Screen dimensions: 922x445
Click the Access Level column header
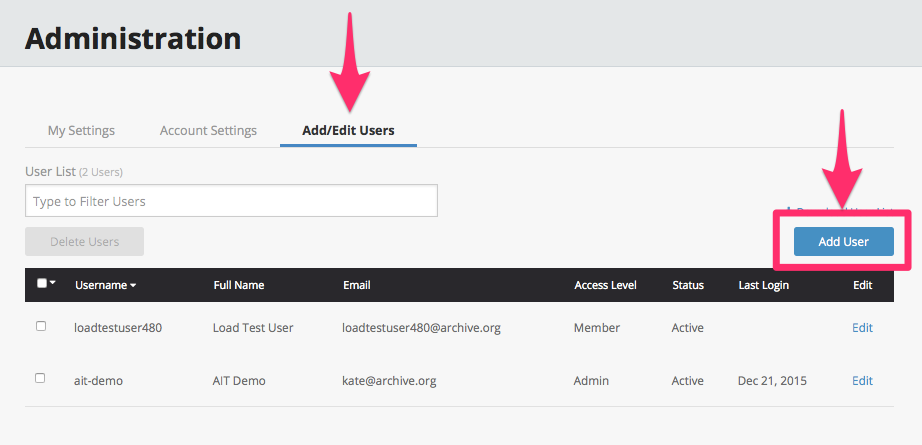tap(605, 285)
